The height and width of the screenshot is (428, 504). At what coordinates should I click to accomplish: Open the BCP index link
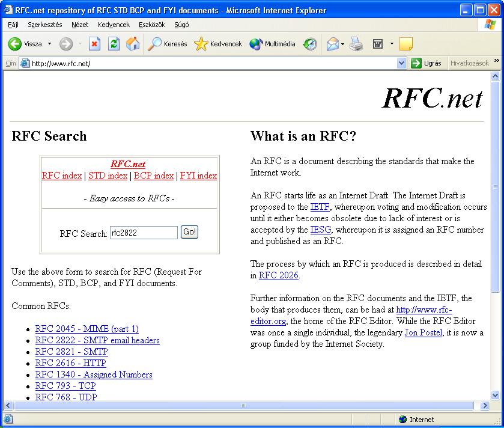[x=154, y=176]
